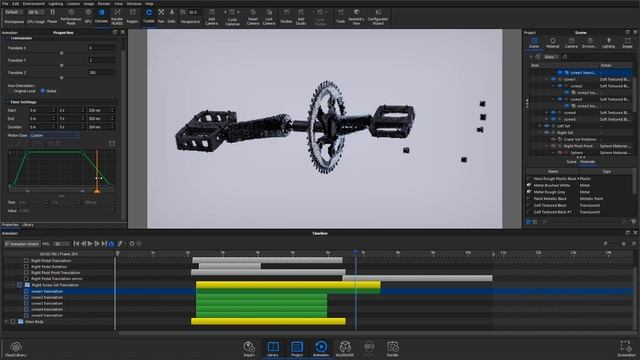Click the Animation Wizard button
The height and width of the screenshot is (360, 640).
tap(22, 244)
